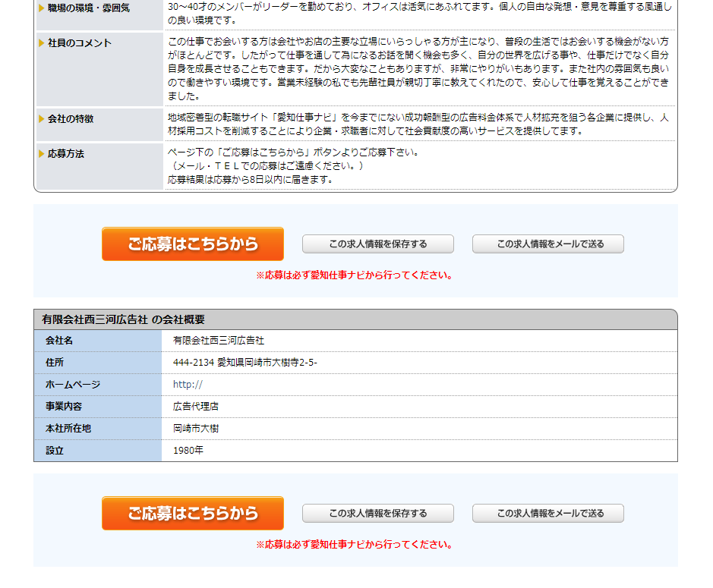The width and height of the screenshot is (713, 588).
Task: Save job via この求人情報を保存する below company overview
Action: 377,514
